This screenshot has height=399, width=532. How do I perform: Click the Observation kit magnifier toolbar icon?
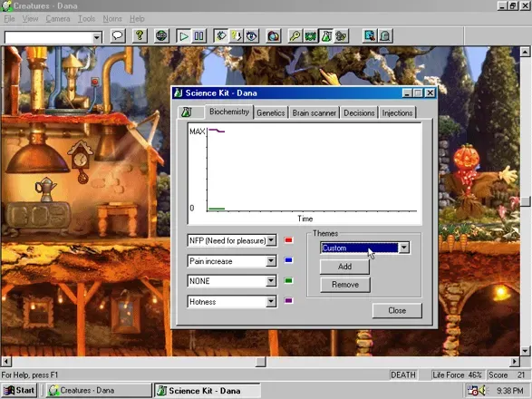(x=370, y=35)
